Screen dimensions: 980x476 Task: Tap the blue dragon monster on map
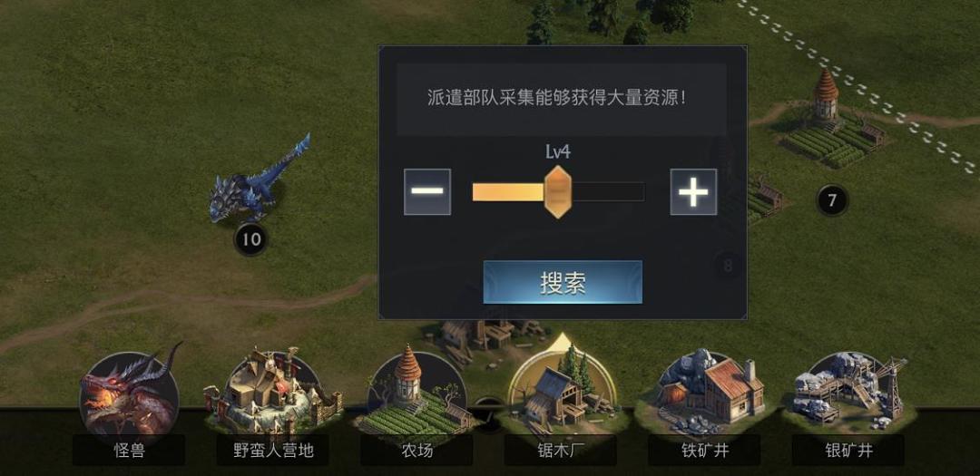[258, 180]
